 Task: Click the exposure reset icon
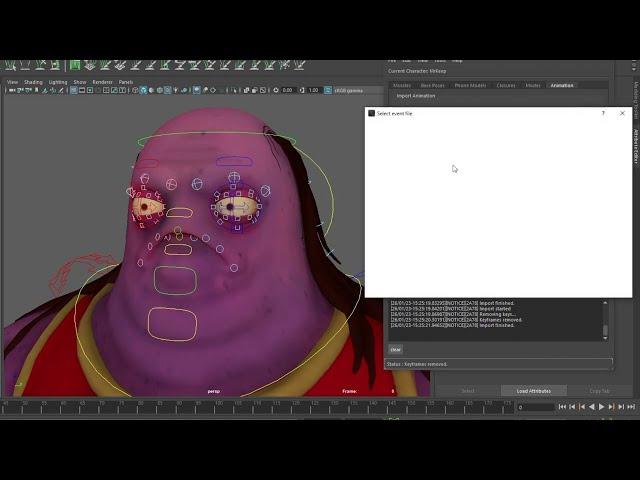click(x=276, y=90)
